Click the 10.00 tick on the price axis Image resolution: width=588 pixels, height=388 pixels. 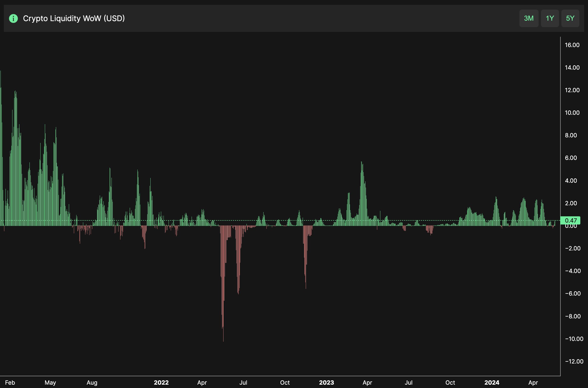[x=572, y=113]
